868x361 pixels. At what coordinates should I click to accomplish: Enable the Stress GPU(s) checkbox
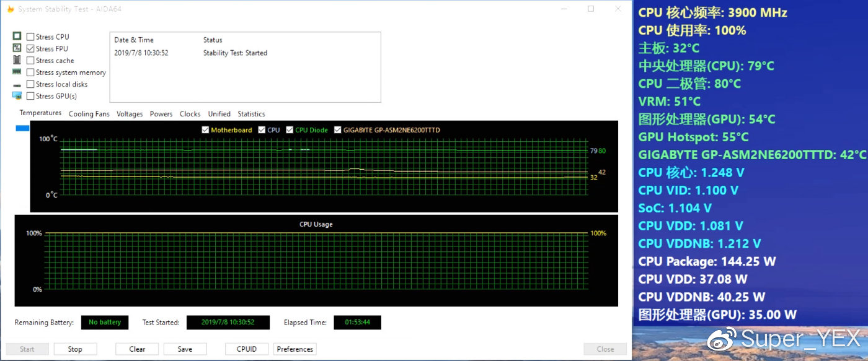tap(29, 96)
